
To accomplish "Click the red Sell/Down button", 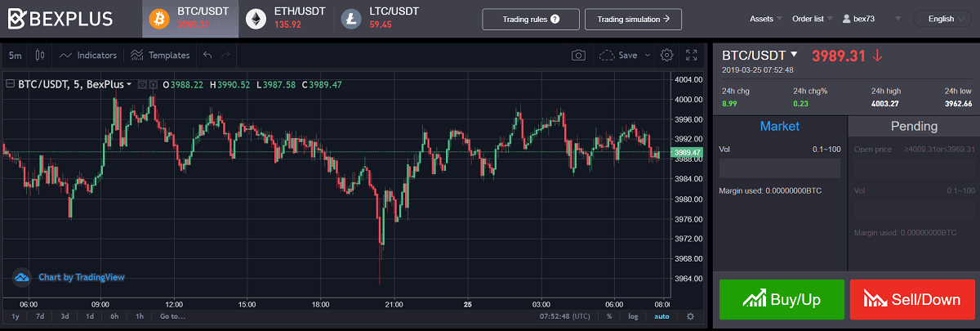I will (x=911, y=299).
